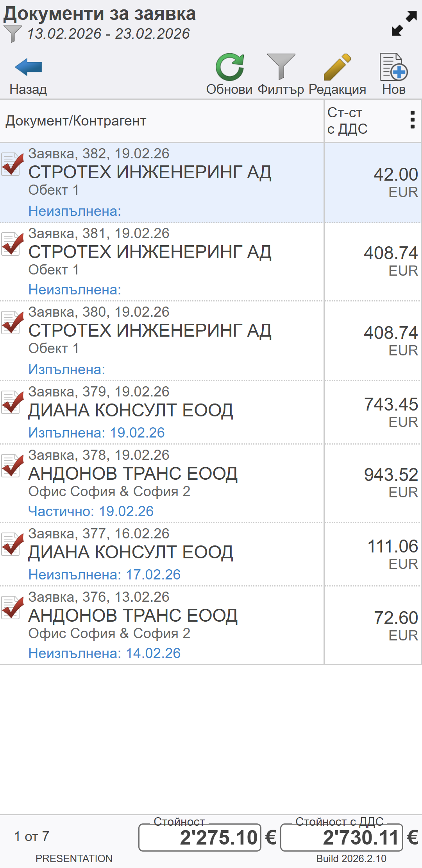
Task: Toggle fullscreen with the expand arrows icon
Action: [x=404, y=23]
